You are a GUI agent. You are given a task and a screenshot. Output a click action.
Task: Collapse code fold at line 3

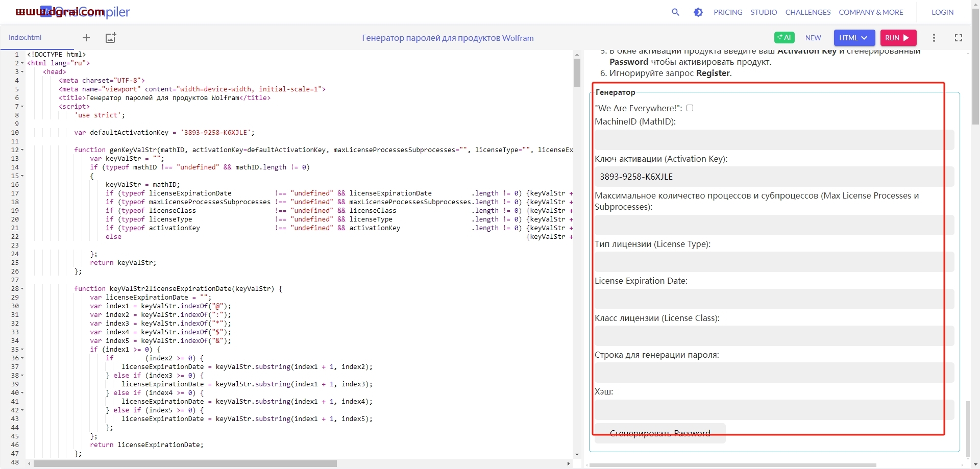(x=22, y=72)
